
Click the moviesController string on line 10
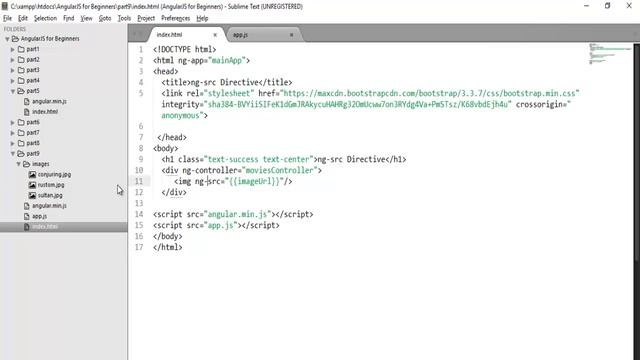coord(280,170)
